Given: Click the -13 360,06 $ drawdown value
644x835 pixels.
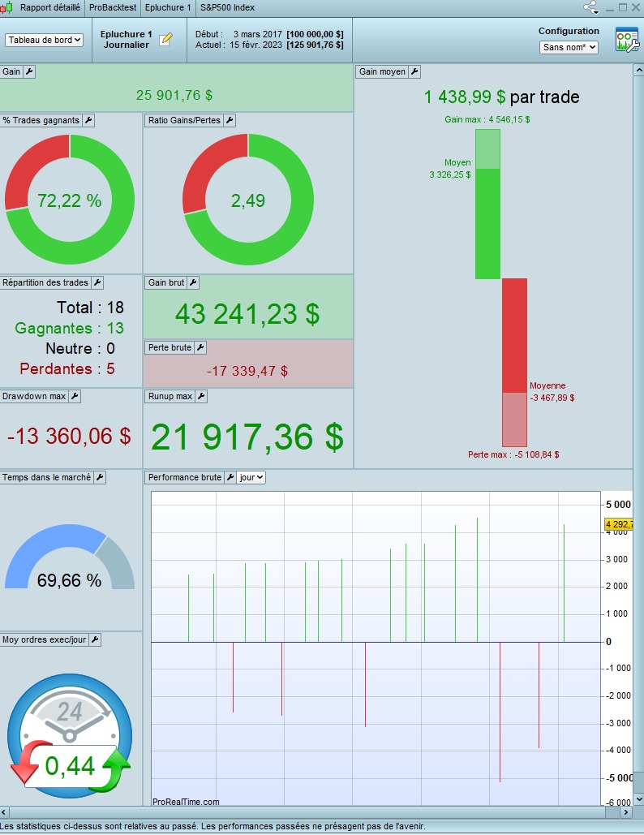Looking at the screenshot, I should coord(69,436).
